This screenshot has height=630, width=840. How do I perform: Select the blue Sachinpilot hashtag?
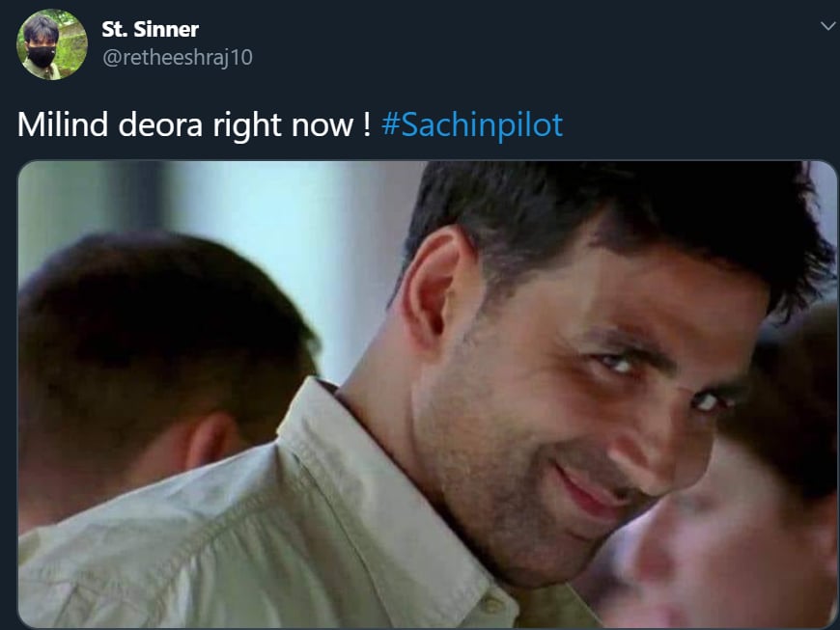tap(472, 125)
